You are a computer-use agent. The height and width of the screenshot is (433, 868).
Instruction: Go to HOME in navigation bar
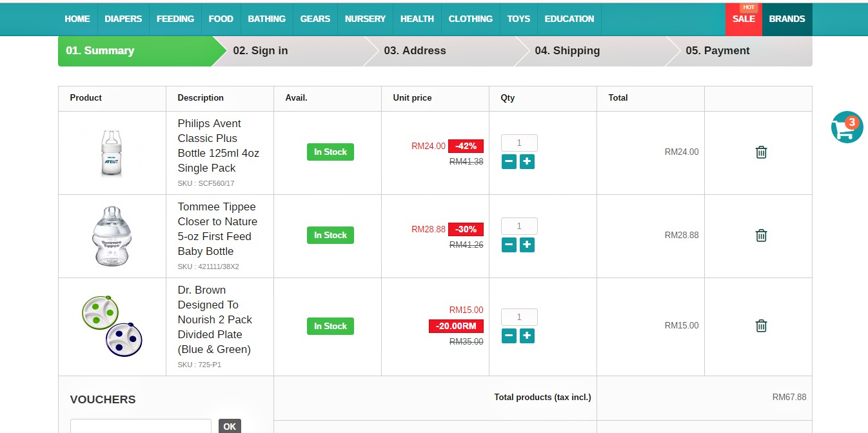(x=77, y=19)
